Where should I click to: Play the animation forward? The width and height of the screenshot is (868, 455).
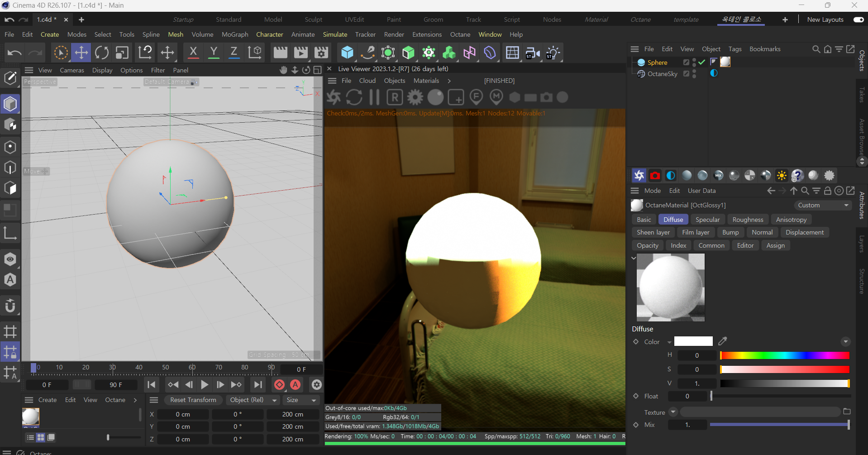pos(205,385)
